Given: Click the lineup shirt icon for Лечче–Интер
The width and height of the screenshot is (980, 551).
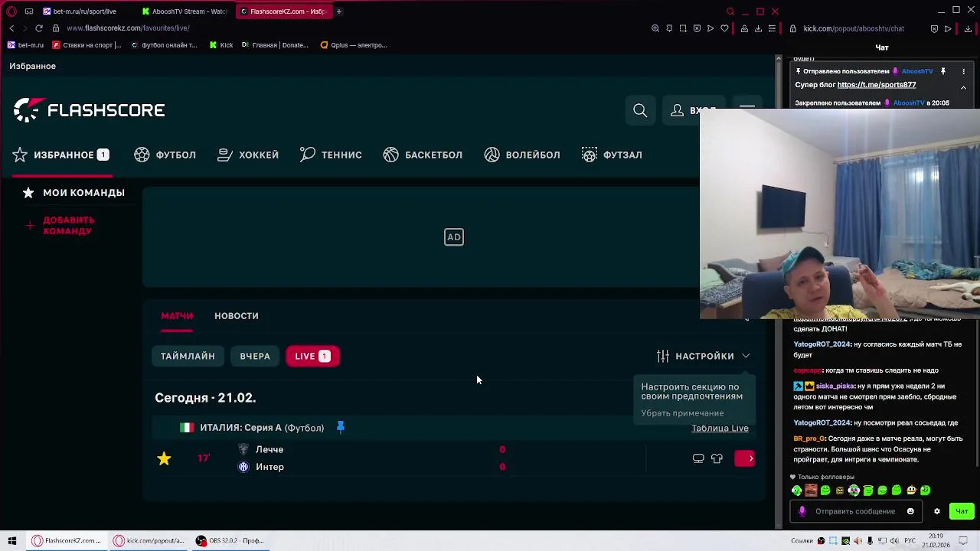Looking at the screenshot, I should click(x=717, y=458).
